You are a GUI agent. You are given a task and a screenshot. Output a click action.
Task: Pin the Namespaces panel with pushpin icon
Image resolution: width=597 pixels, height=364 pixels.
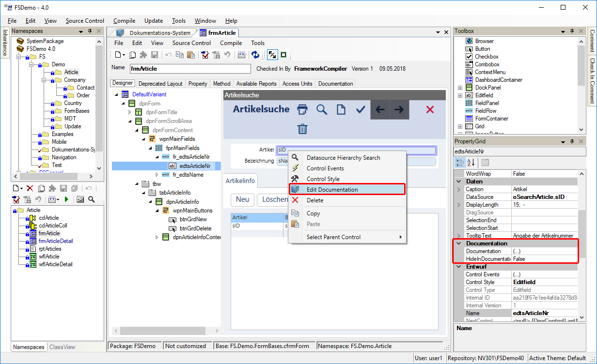[90, 31]
